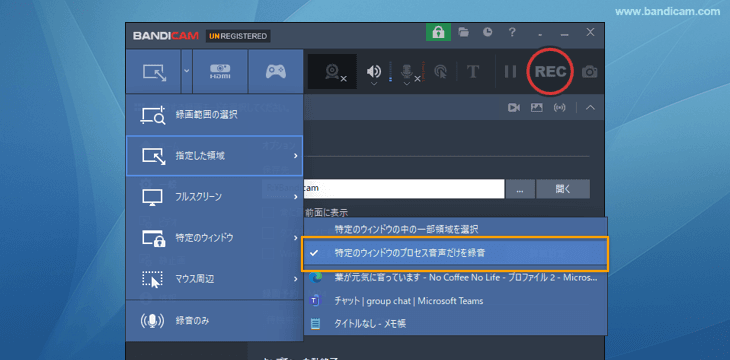Screen dimensions: 730x360
Task: Expand 指定した領域 submenu arrow
Action: 296,156
